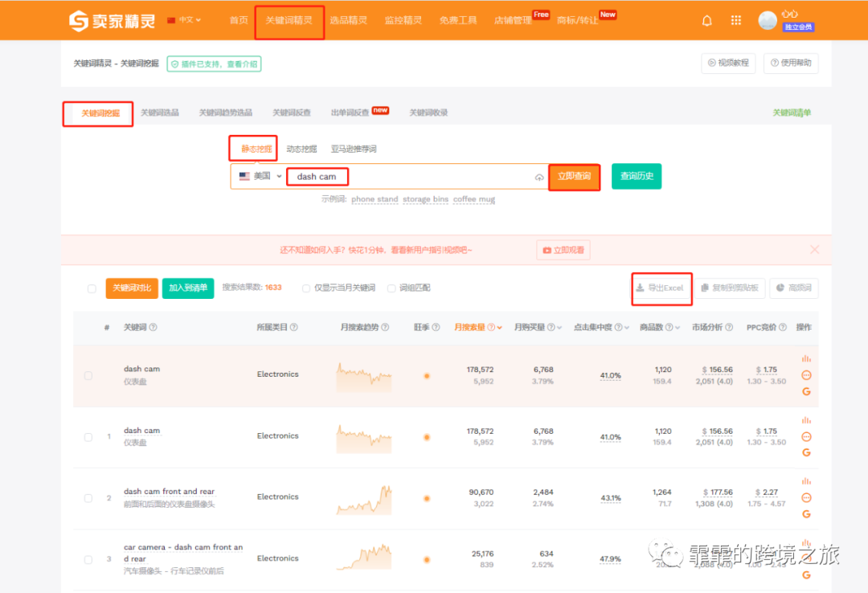
Task: Click the 卖家精灵 logo
Action: (x=112, y=21)
